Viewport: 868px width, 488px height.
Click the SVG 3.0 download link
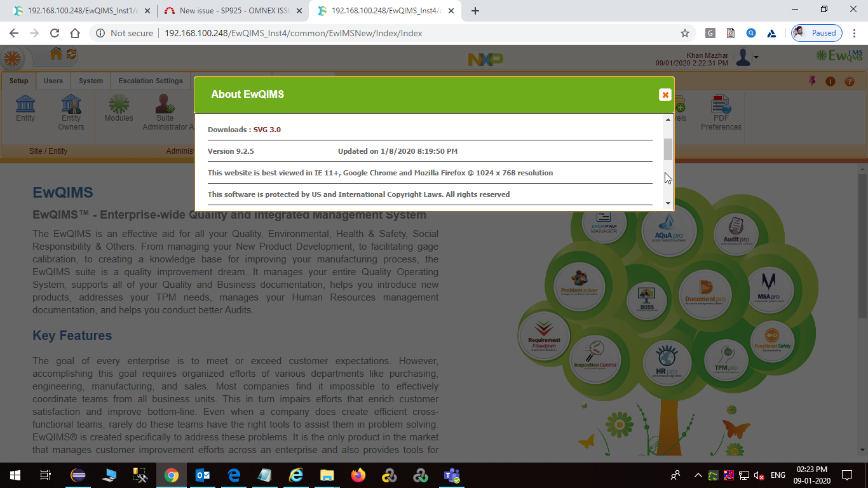(x=267, y=130)
